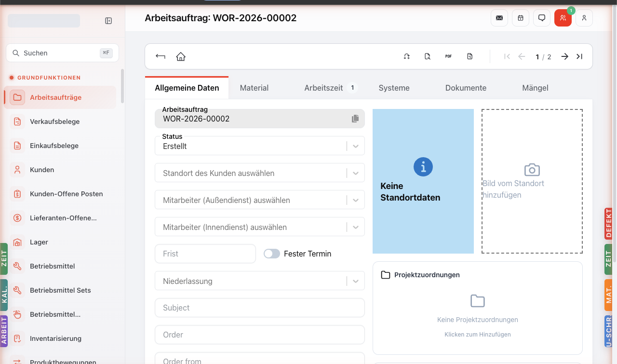This screenshot has height=364, width=617.
Task: Export the work order as PDF
Action: (448, 56)
